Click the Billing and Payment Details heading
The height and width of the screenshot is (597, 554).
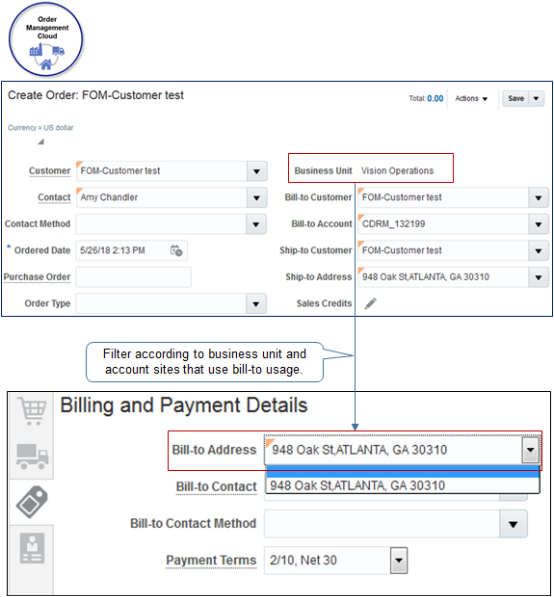184,405
